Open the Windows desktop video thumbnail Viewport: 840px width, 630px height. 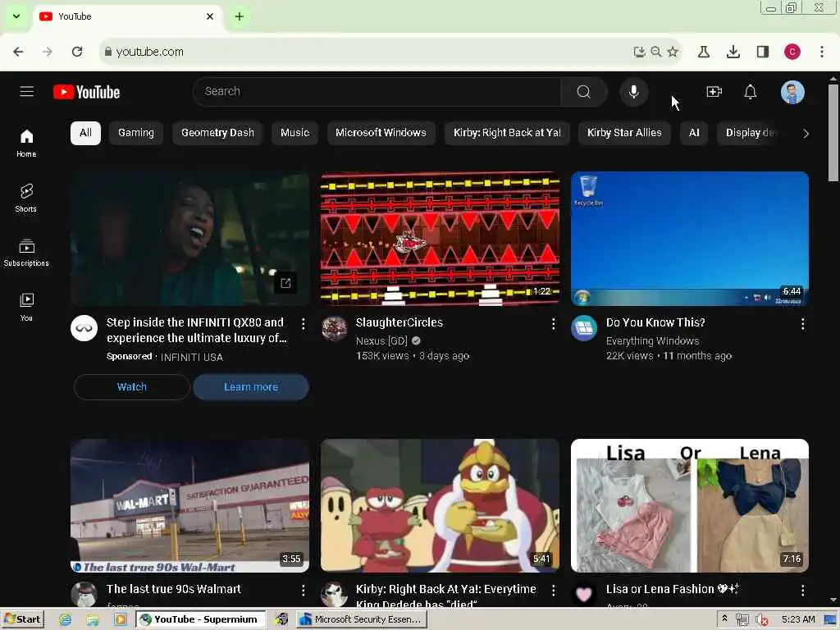(x=690, y=239)
